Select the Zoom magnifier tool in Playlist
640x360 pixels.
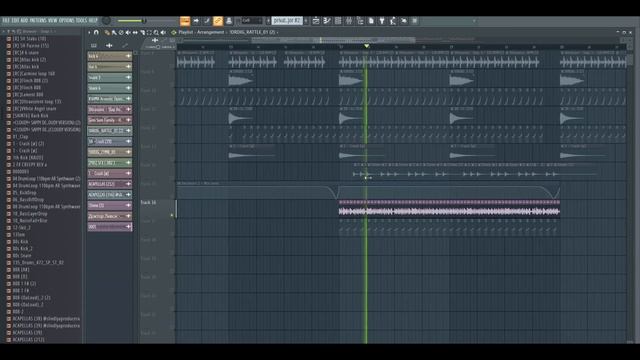click(x=156, y=33)
